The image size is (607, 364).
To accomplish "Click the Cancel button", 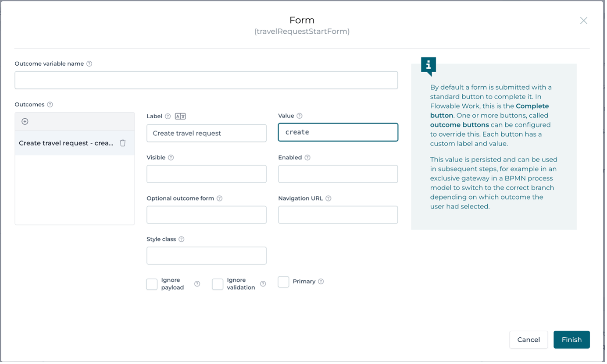I will 528,339.
